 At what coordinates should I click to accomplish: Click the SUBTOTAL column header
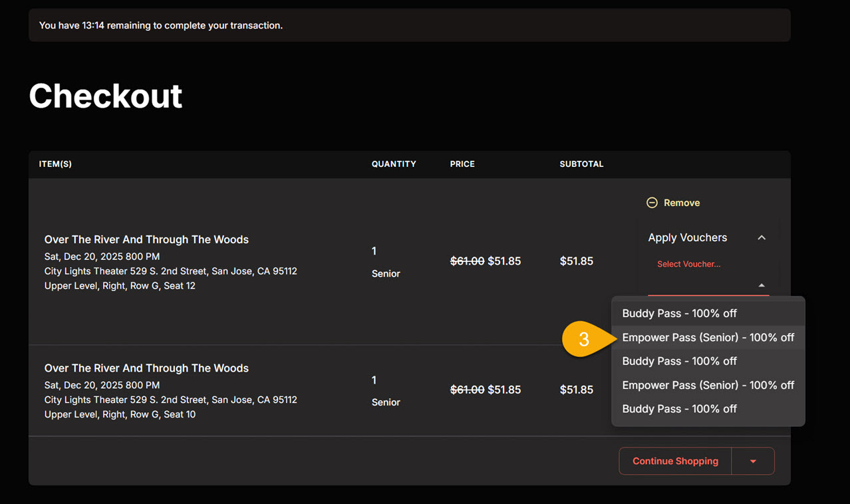(581, 164)
